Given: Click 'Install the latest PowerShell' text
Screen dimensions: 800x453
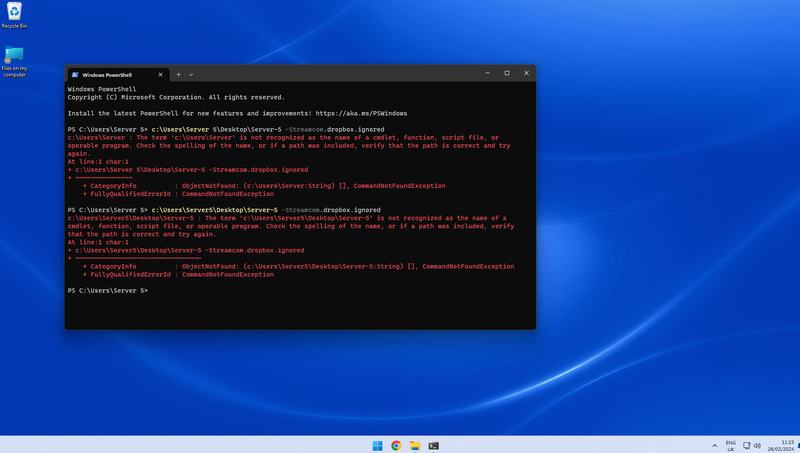Looking at the screenshot, I should 121,113.
